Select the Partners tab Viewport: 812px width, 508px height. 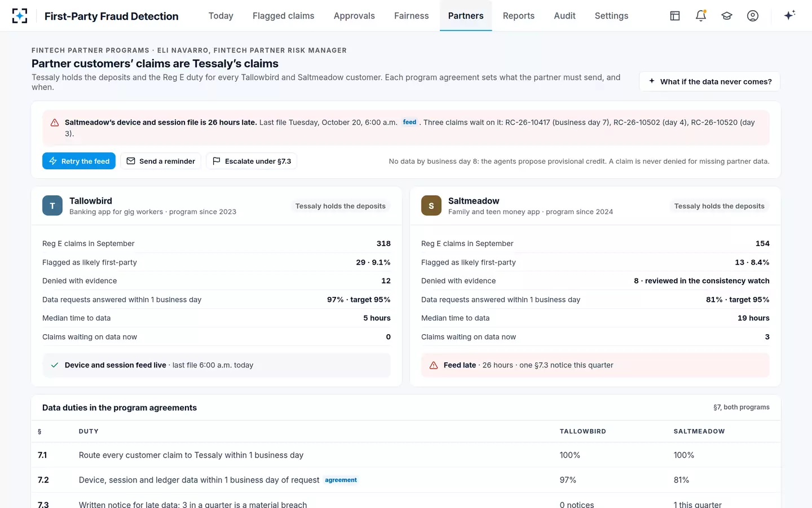pyautogui.click(x=466, y=16)
